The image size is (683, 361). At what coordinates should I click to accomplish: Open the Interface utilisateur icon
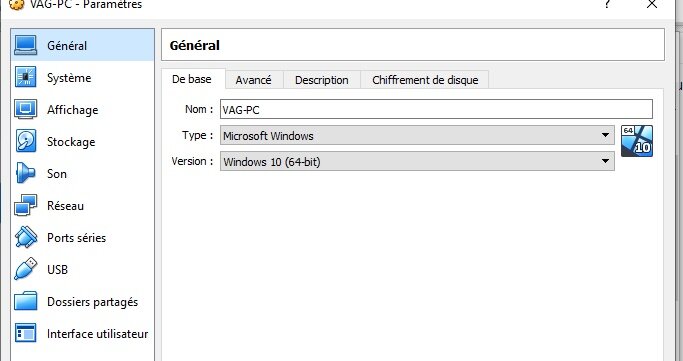click(x=26, y=333)
